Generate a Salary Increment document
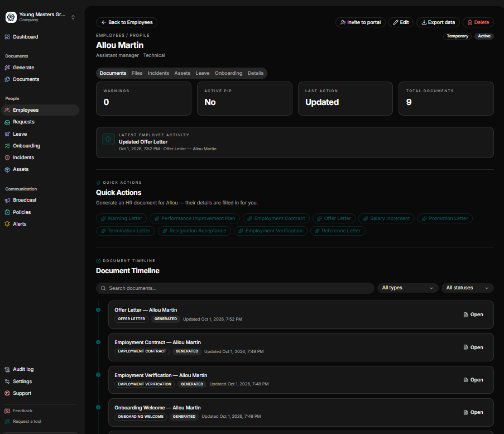 386,218
